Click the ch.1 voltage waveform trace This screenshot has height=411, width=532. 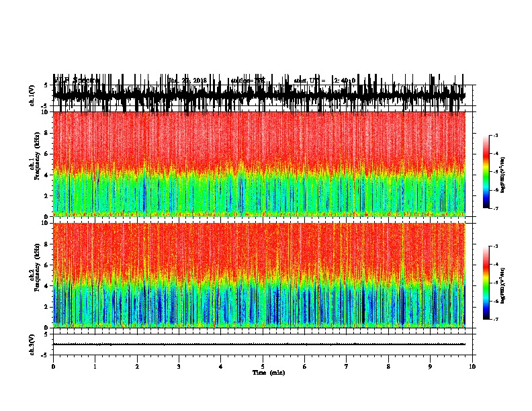point(259,94)
